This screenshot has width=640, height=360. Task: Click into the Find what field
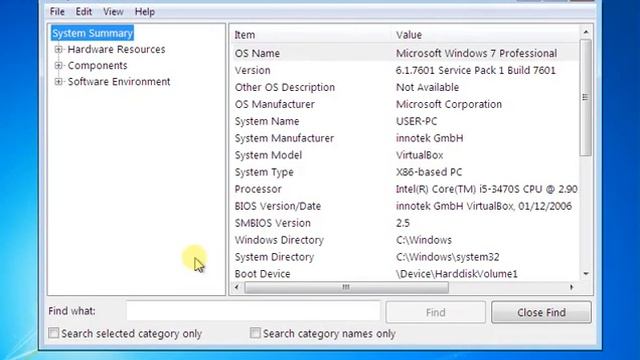253,312
